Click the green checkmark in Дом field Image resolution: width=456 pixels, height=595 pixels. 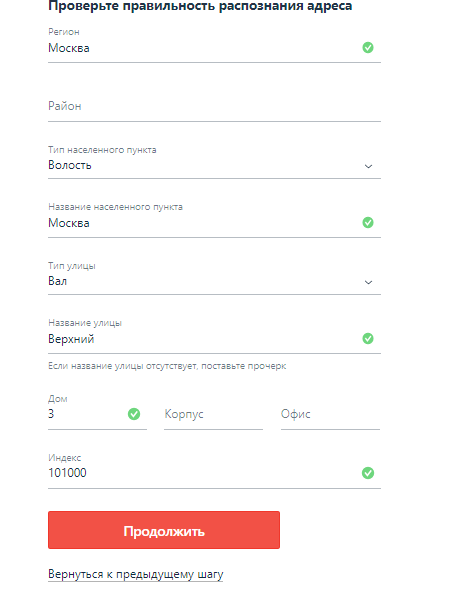[x=134, y=414]
